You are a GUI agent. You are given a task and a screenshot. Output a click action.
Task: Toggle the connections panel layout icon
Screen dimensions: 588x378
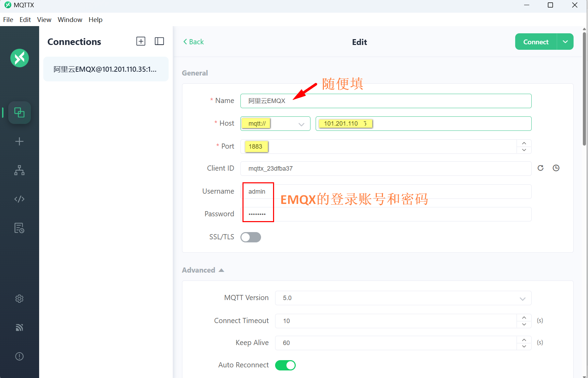point(159,41)
